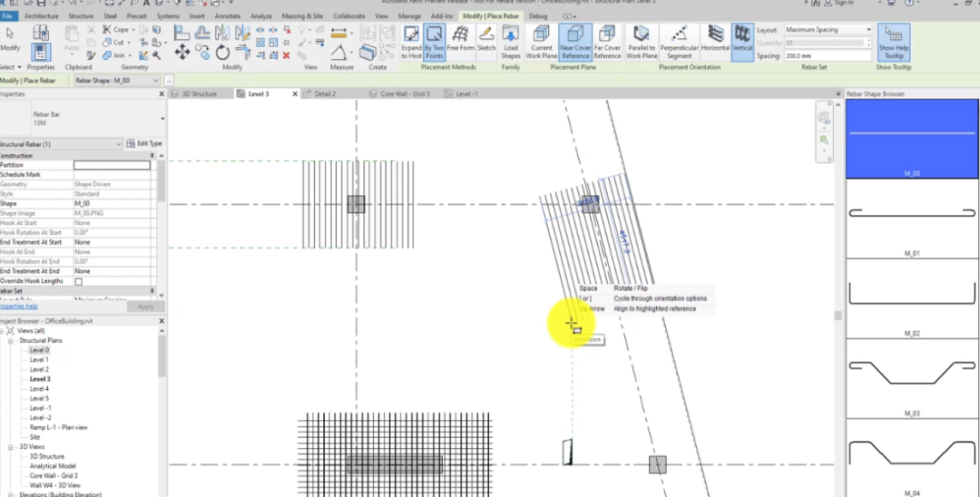Click the Edit Type button
The height and width of the screenshot is (497, 980).
pos(144,143)
